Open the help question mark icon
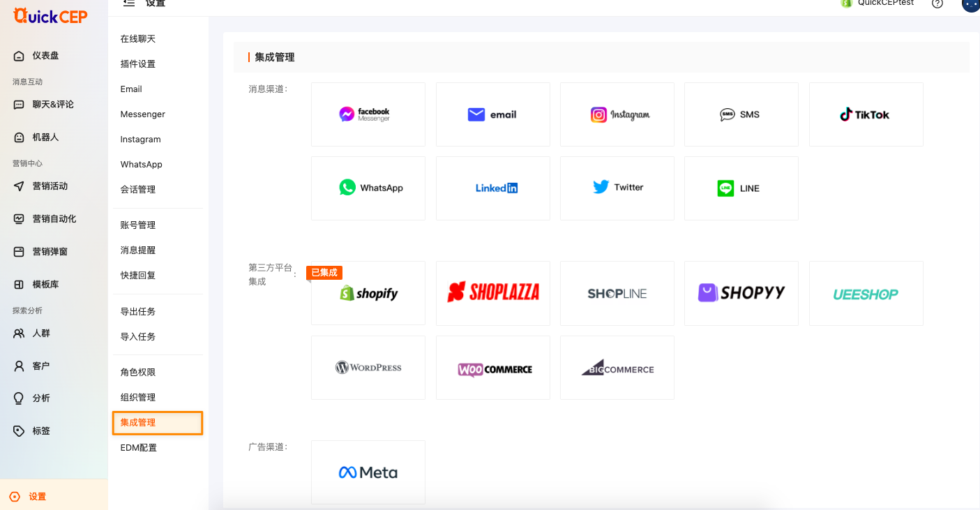 click(937, 3)
